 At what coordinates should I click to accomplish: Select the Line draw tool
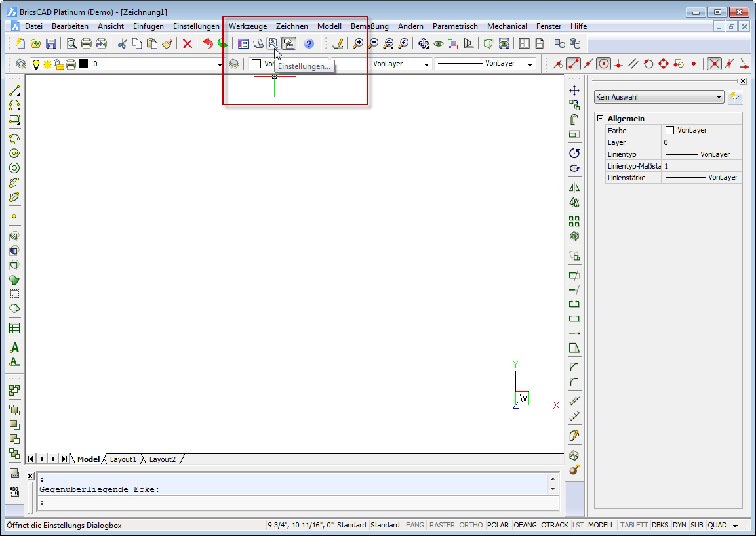(14, 91)
